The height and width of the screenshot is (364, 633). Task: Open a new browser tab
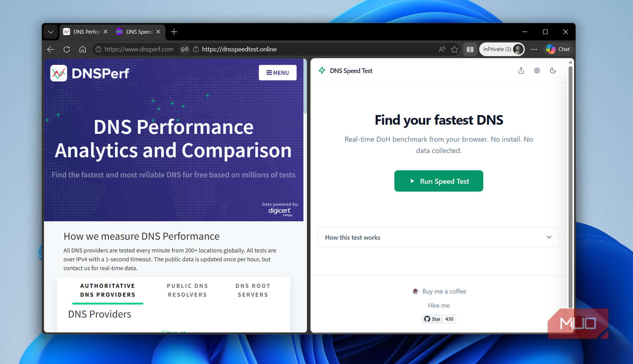point(174,32)
